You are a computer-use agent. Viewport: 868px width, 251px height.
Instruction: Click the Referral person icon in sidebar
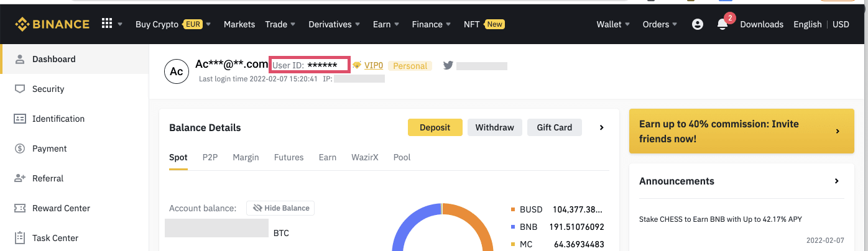[x=20, y=178]
